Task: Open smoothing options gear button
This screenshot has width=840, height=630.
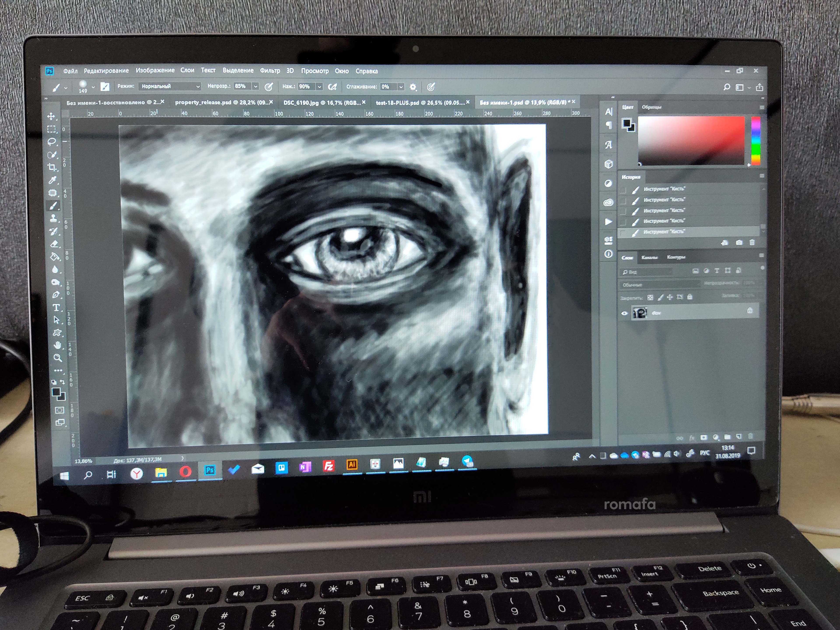Action: (x=413, y=87)
